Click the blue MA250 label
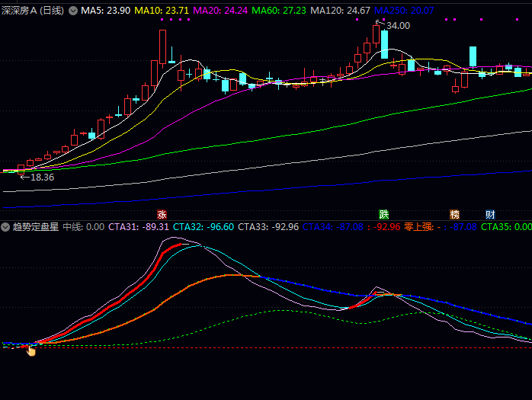 coord(404,11)
